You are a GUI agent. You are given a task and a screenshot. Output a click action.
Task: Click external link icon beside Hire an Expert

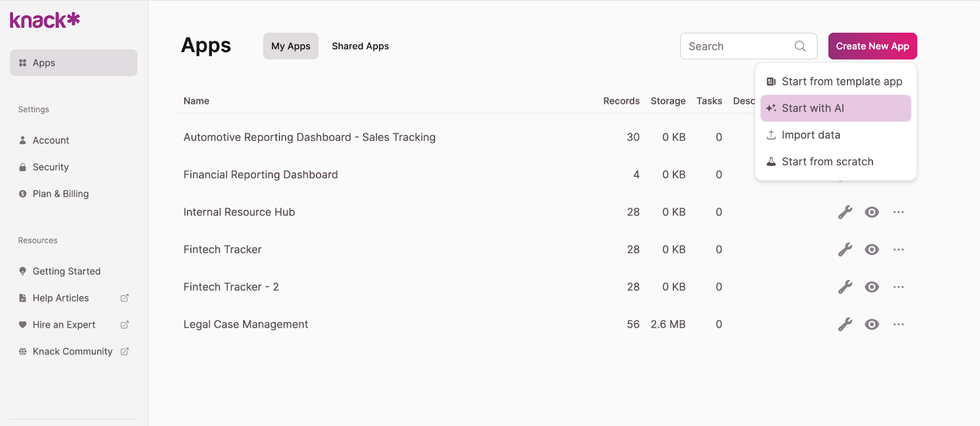[x=124, y=325]
